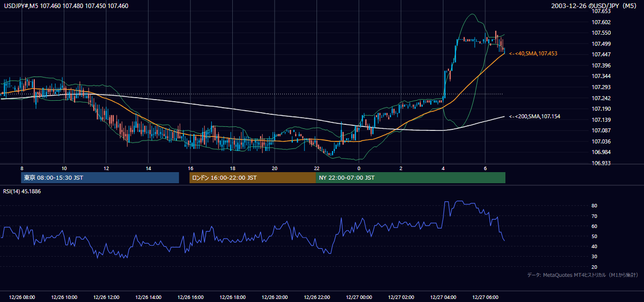Click hour tick '16' under the price chart
Image resolution: width=644 pixels, height=302 pixels.
coord(190,168)
